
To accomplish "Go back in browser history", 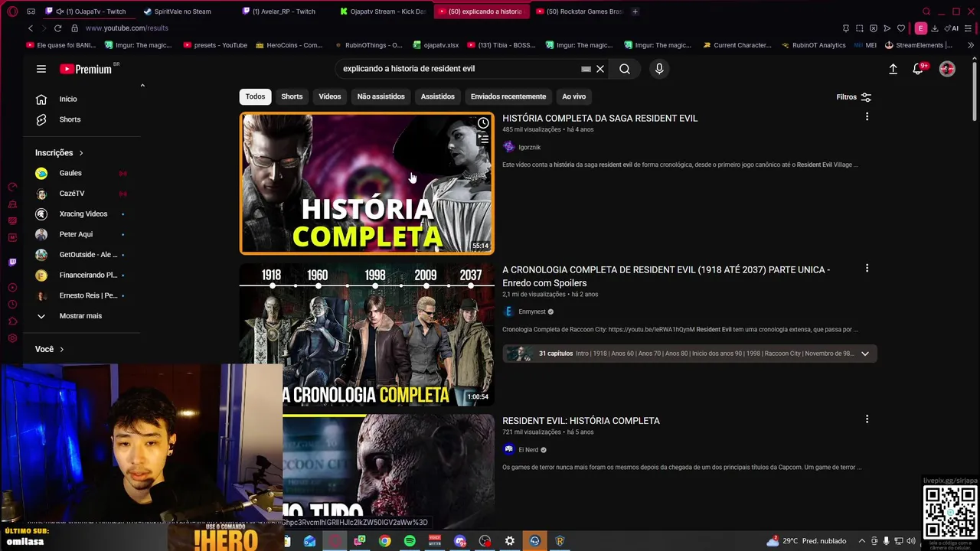I will 31,28.
